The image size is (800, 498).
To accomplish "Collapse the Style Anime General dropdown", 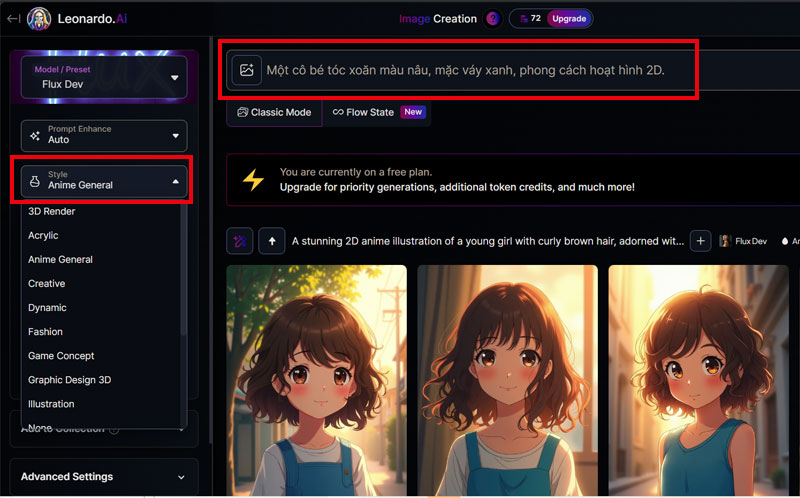I will (x=104, y=181).
